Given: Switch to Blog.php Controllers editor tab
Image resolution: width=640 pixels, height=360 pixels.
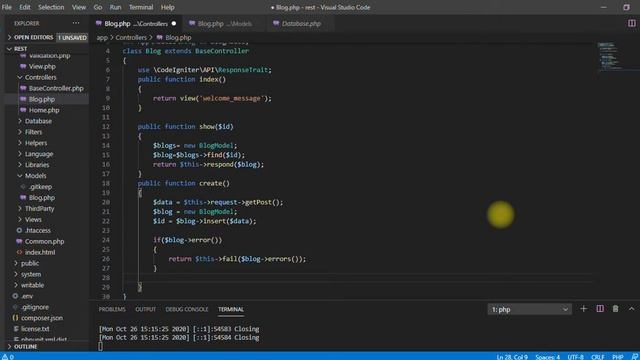Looking at the screenshot, I should coord(136,24).
